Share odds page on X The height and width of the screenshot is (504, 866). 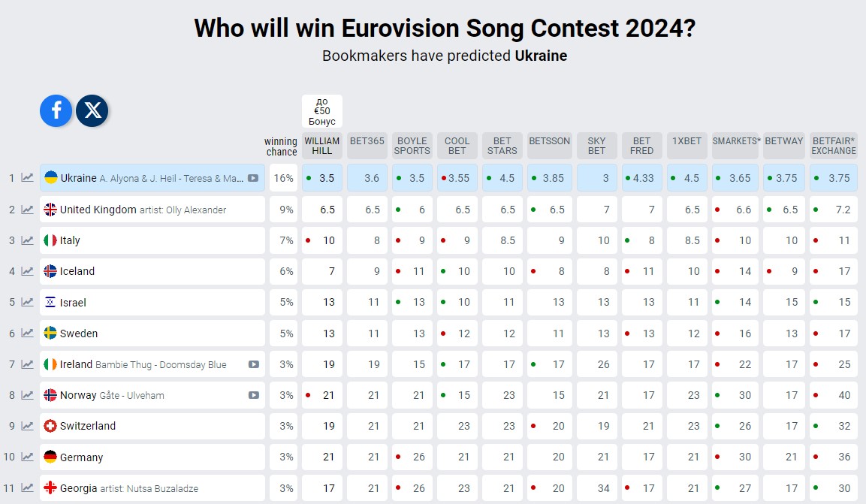coord(92,111)
